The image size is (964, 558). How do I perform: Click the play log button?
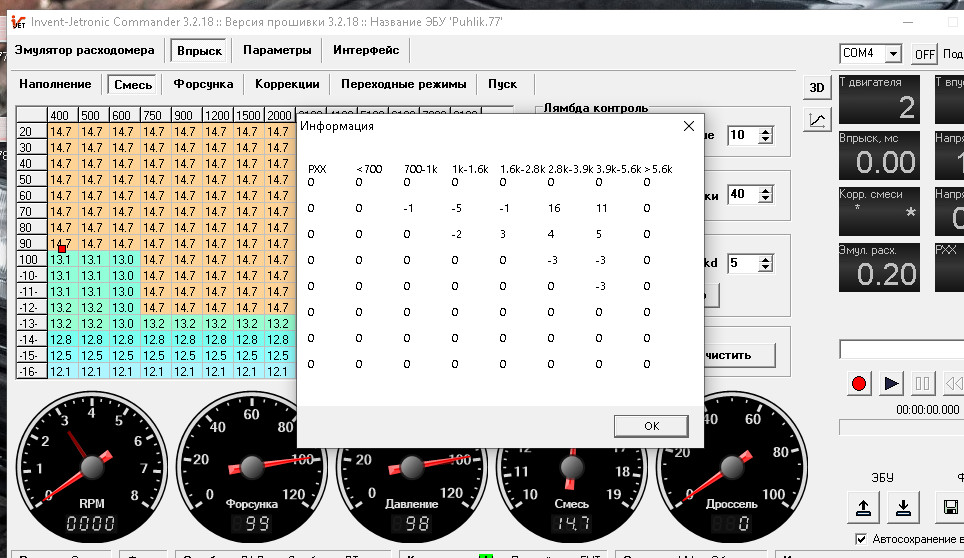pyautogui.click(x=891, y=383)
